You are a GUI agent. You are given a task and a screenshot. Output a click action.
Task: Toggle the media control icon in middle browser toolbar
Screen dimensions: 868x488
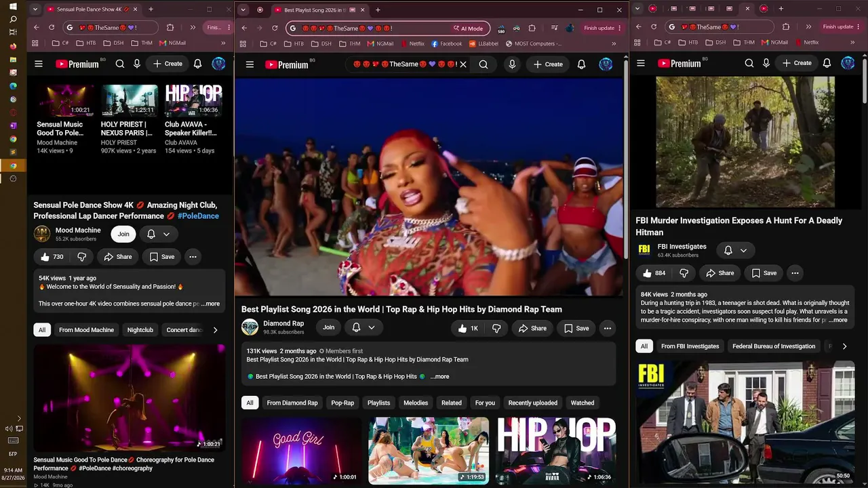pos(554,28)
